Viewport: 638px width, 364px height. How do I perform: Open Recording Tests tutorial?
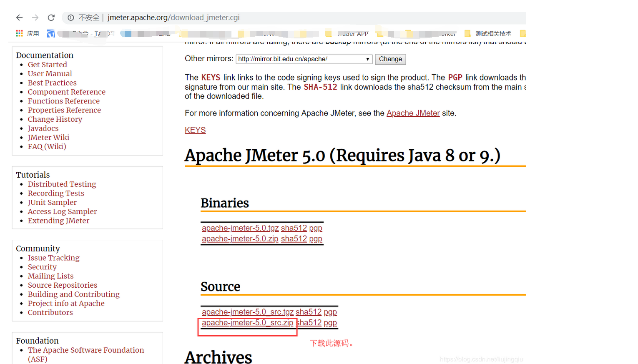pyautogui.click(x=56, y=193)
